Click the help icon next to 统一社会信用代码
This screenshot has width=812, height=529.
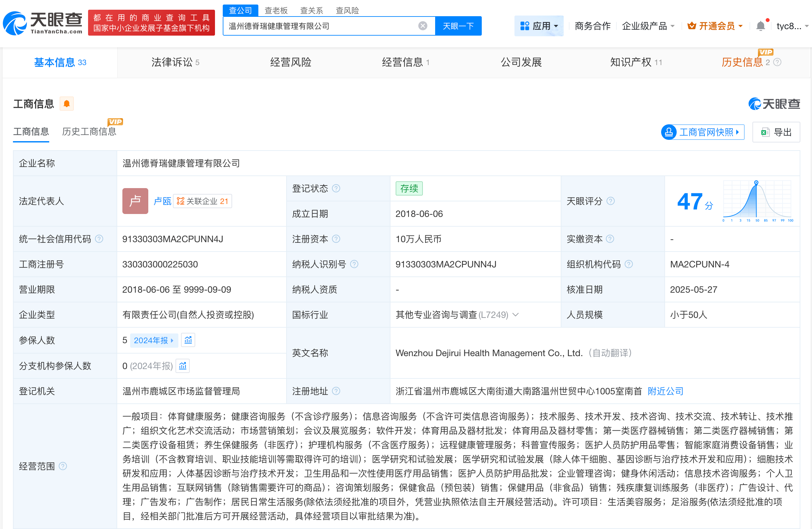tap(99, 239)
